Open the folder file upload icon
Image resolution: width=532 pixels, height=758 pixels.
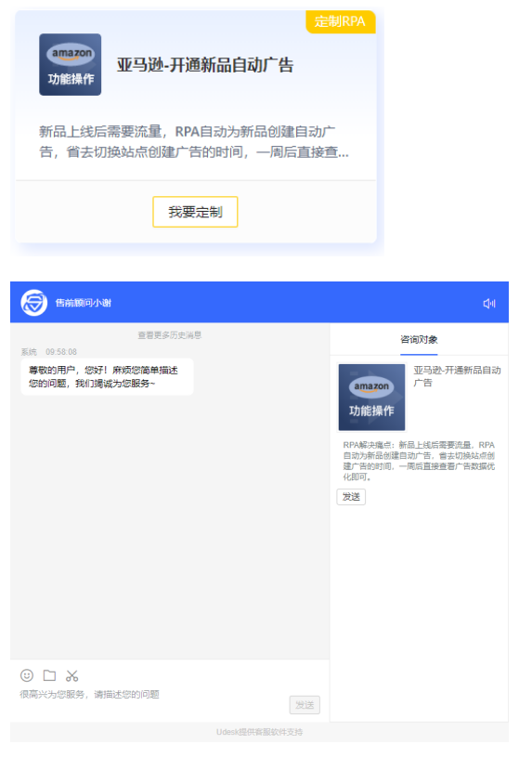click(x=49, y=674)
